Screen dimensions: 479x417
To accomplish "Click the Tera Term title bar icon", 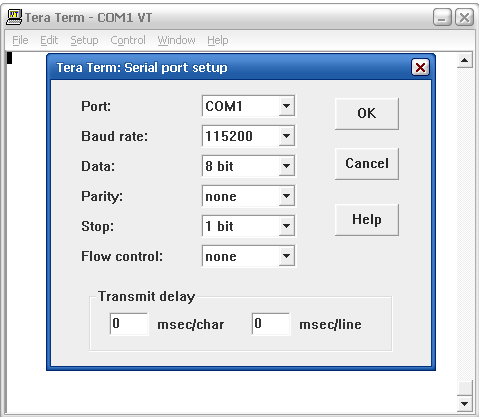I will [x=14, y=17].
